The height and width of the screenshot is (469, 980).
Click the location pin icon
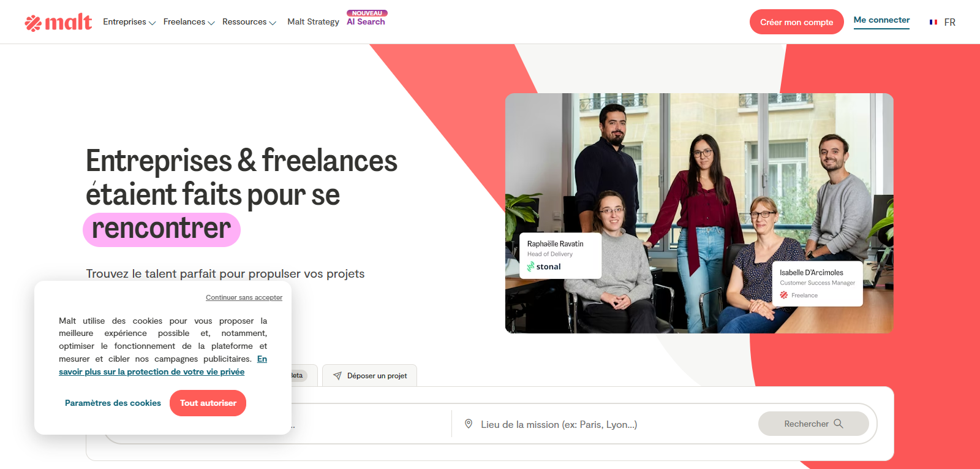(469, 424)
